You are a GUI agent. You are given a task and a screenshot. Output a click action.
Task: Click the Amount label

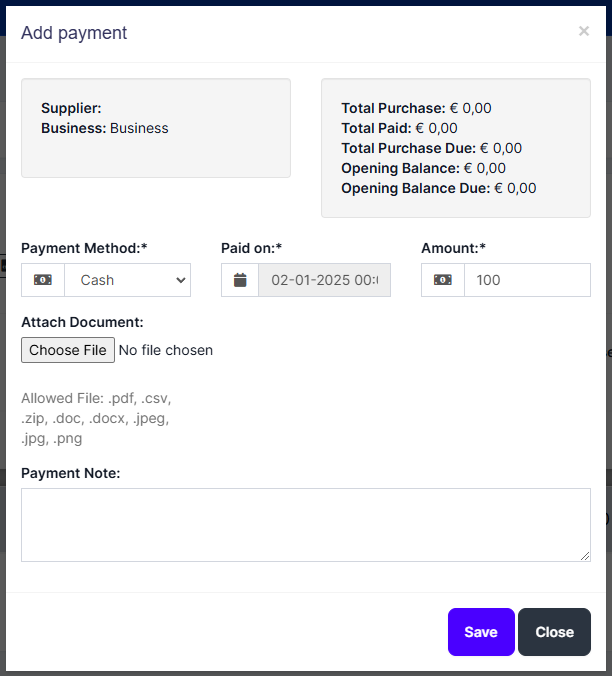(453, 248)
